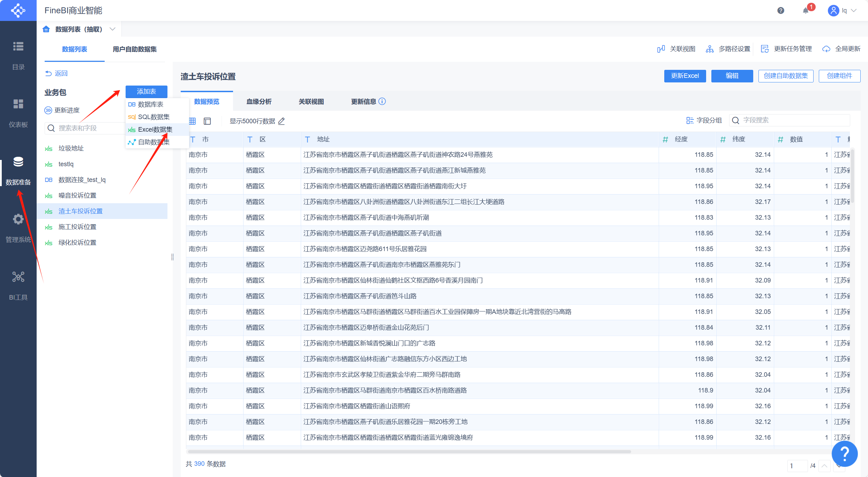This screenshot has height=477, width=868.
Task: Expand the lq user account dropdown
Action: point(854,10)
